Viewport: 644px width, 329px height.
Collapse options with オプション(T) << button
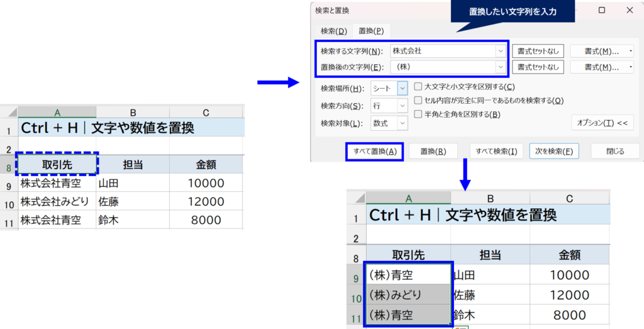tap(602, 123)
